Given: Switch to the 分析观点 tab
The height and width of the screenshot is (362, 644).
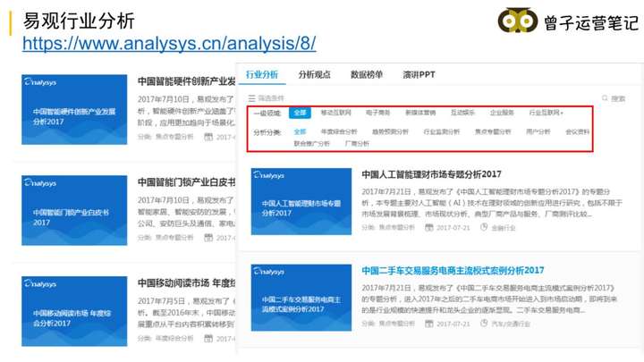Looking at the screenshot, I should (x=314, y=75).
